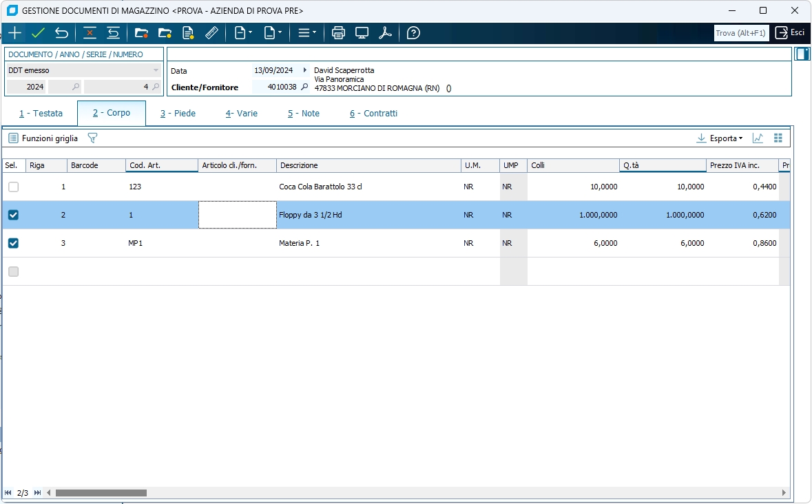Tick the checkbox for row 1 Coca Cola
Screen dimensions: 812x504
coord(13,187)
